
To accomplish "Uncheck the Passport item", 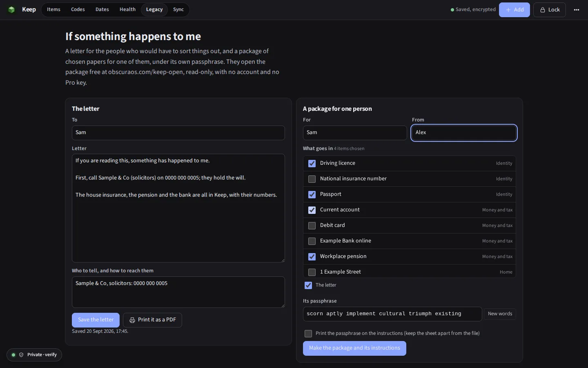I will (312, 195).
